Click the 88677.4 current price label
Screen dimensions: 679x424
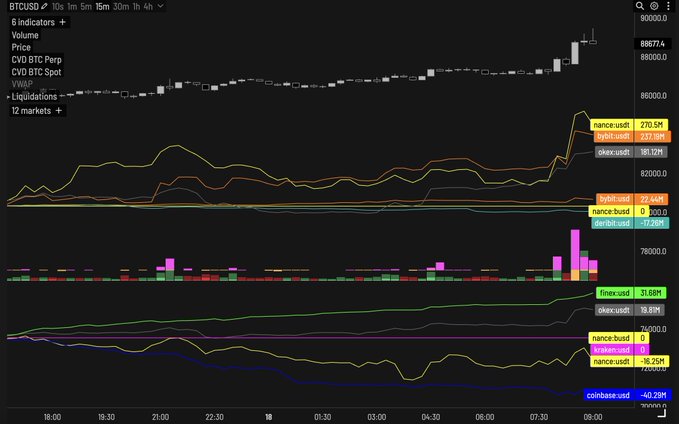(x=652, y=44)
